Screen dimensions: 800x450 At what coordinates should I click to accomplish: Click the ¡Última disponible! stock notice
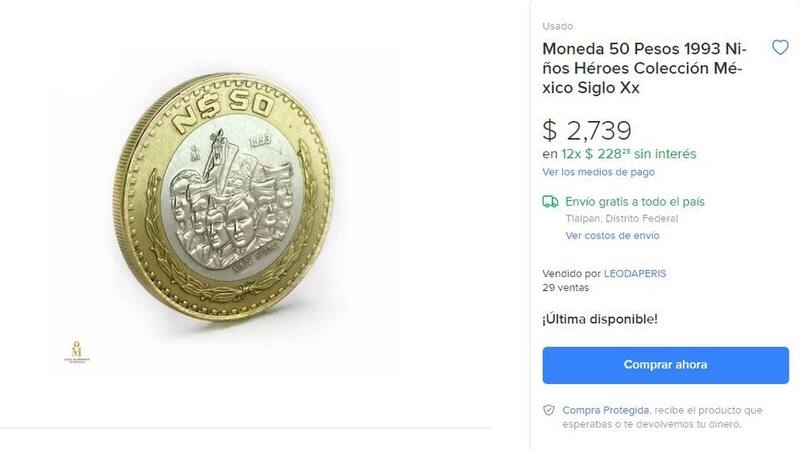point(600,319)
